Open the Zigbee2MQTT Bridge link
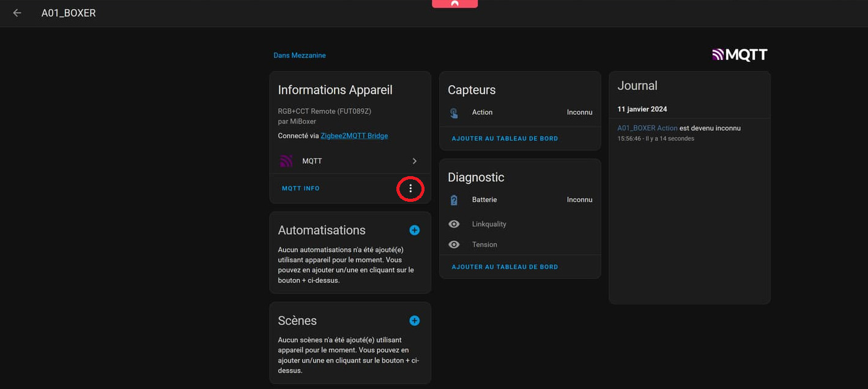The width and height of the screenshot is (868, 389). coord(354,136)
